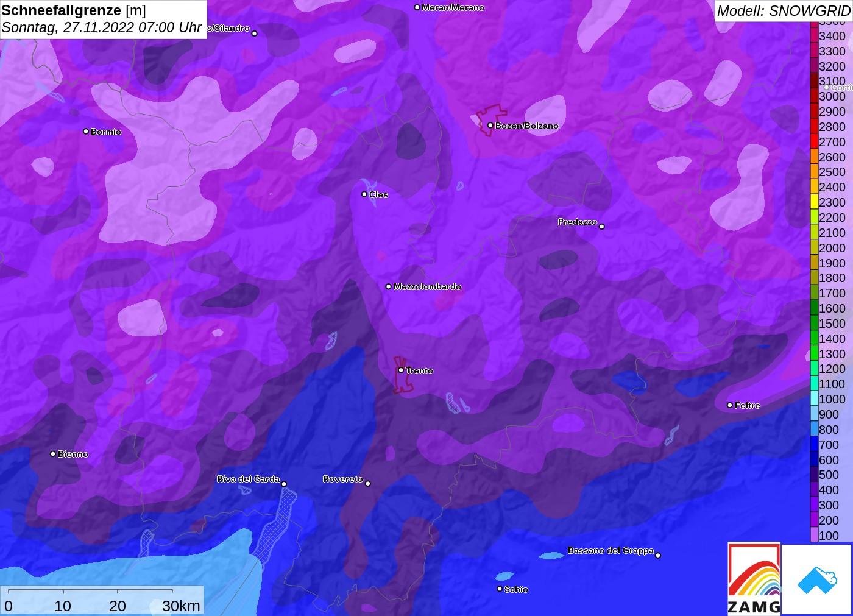The height and width of the screenshot is (616, 853).
Task: Click the legend value 400
Action: pyautogui.click(x=829, y=490)
